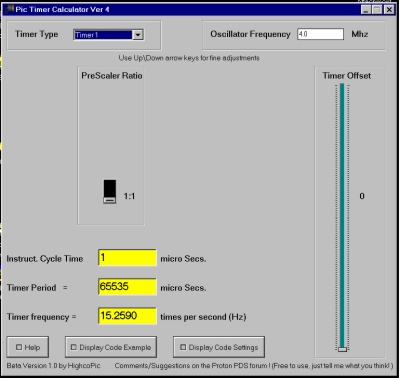Click the 'times per second (Hz)' label
This screenshot has height=378, width=400.
pyautogui.click(x=203, y=317)
